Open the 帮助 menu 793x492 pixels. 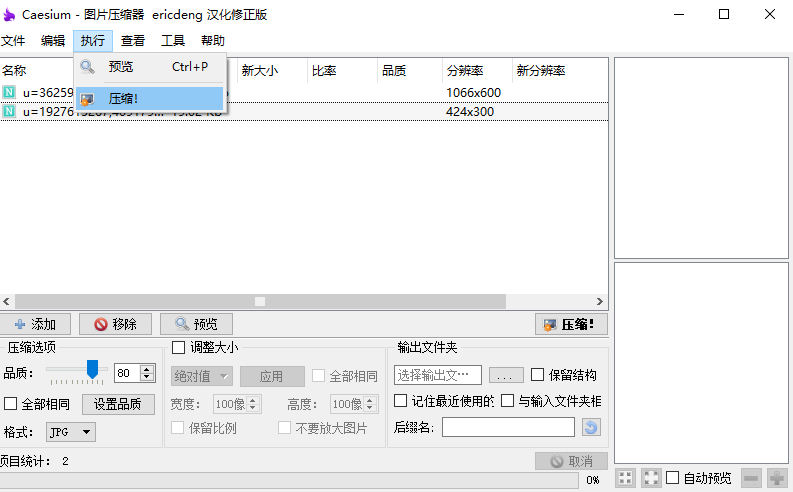coord(213,40)
